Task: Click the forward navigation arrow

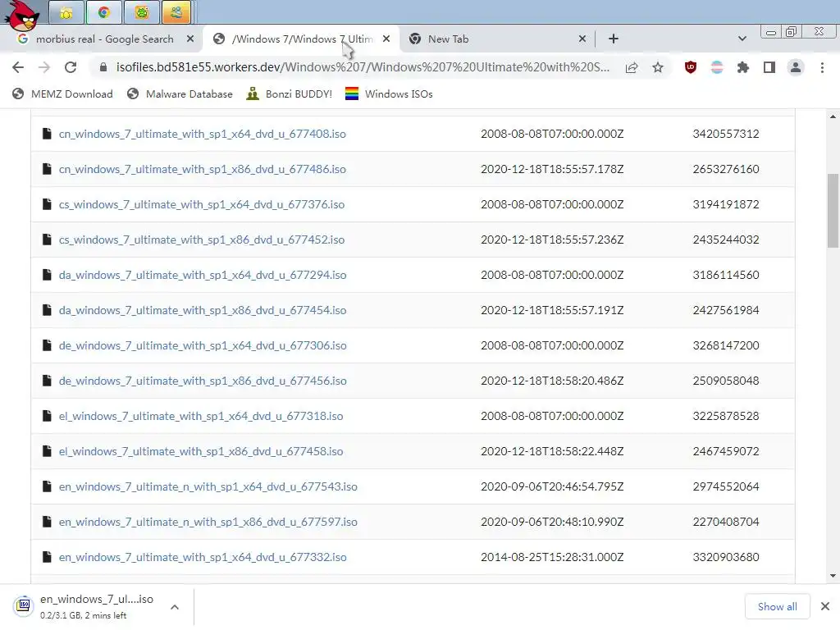Action: coord(44,67)
